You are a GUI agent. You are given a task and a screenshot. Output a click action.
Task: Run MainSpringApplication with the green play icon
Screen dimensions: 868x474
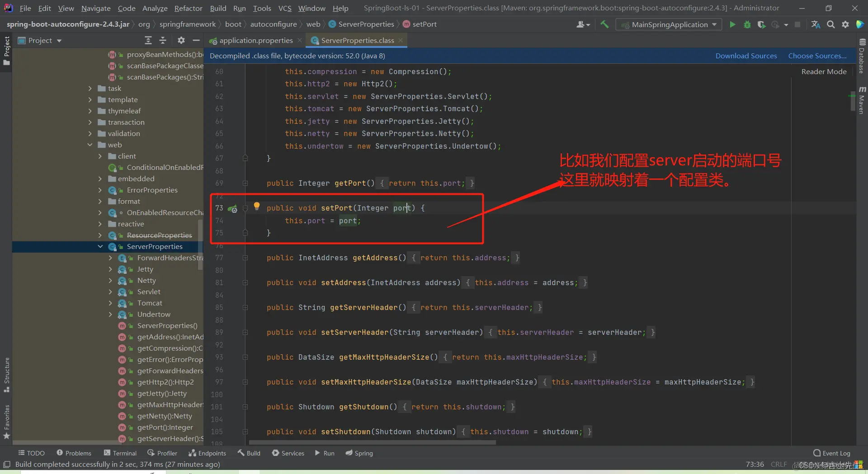click(732, 24)
